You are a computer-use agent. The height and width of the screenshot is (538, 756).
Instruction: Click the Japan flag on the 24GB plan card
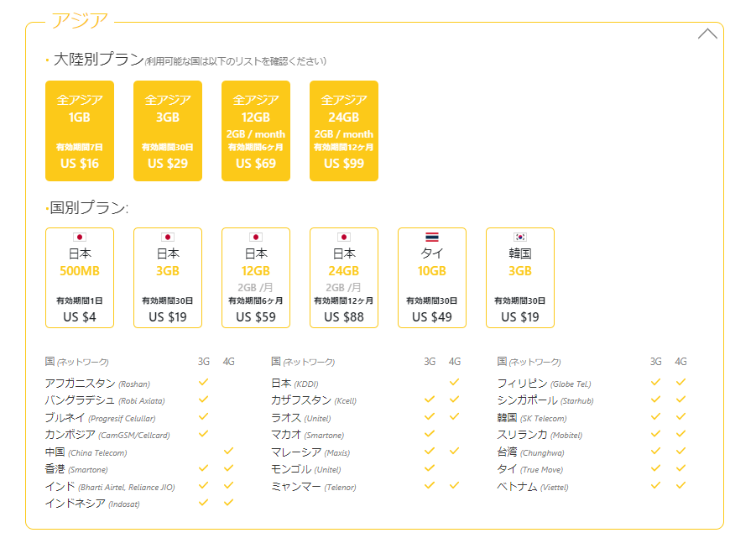coord(345,238)
